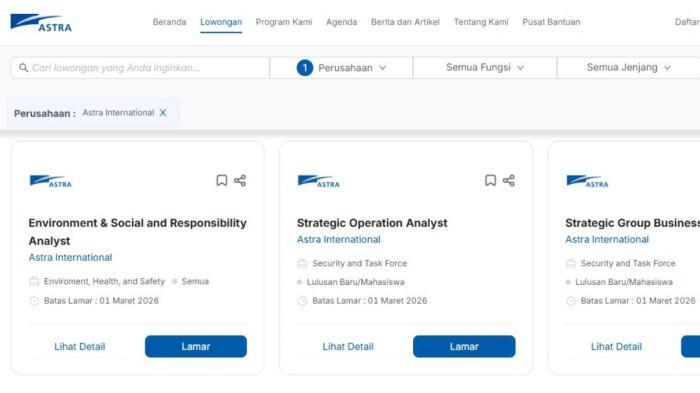Screen dimensions: 700x393
Task: Focus the job search input field
Action: pos(140,68)
